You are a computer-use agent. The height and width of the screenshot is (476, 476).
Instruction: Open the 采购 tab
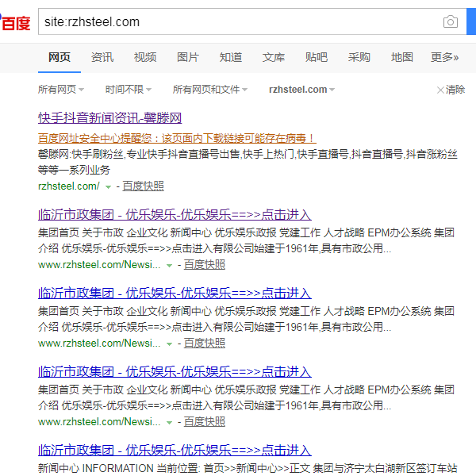coord(359,57)
